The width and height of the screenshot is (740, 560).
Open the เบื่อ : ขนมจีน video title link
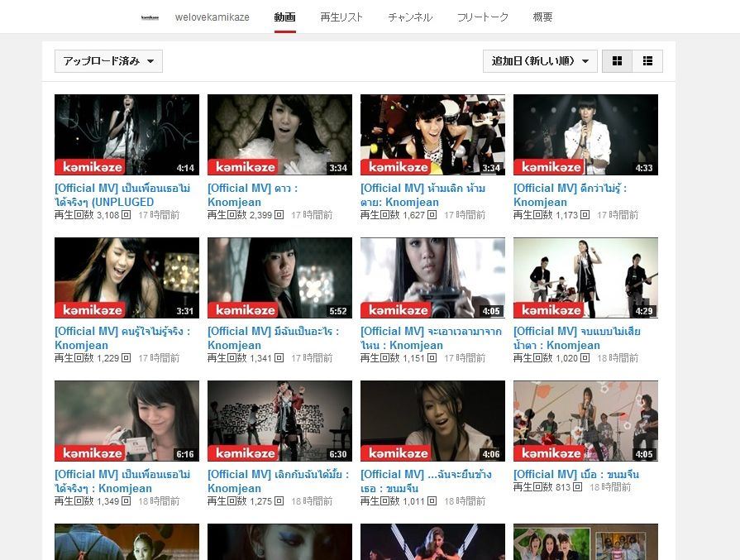(x=576, y=474)
